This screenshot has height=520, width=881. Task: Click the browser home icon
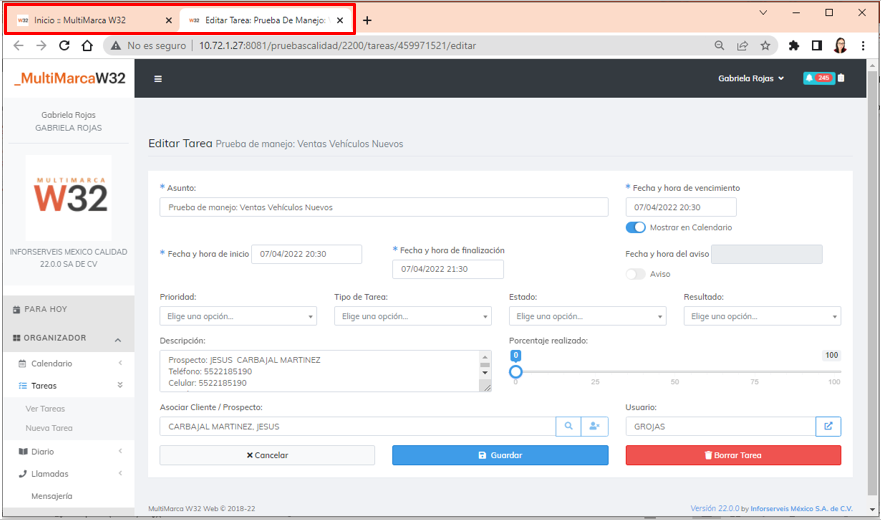pos(87,46)
